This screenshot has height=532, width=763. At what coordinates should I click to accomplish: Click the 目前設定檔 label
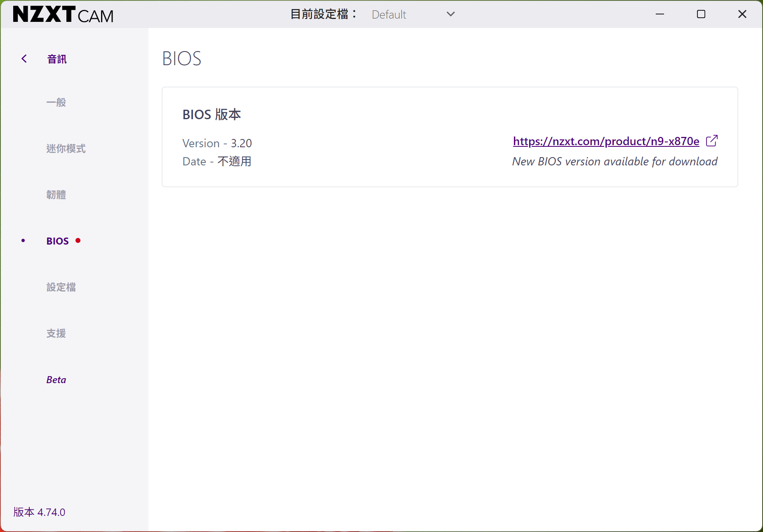(x=324, y=14)
